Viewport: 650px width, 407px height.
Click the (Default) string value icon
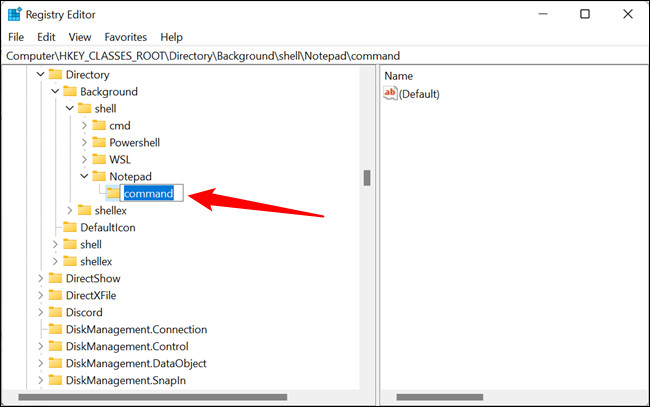[x=390, y=94]
